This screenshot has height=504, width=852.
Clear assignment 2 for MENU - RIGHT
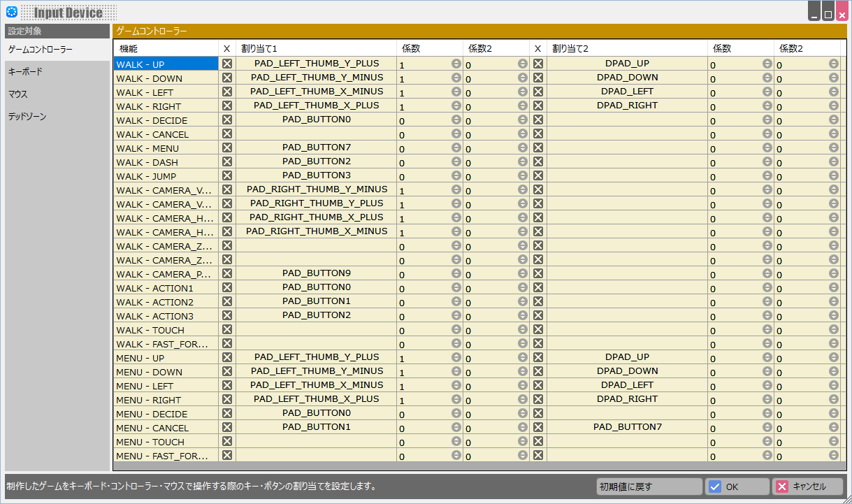tap(538, 399)
